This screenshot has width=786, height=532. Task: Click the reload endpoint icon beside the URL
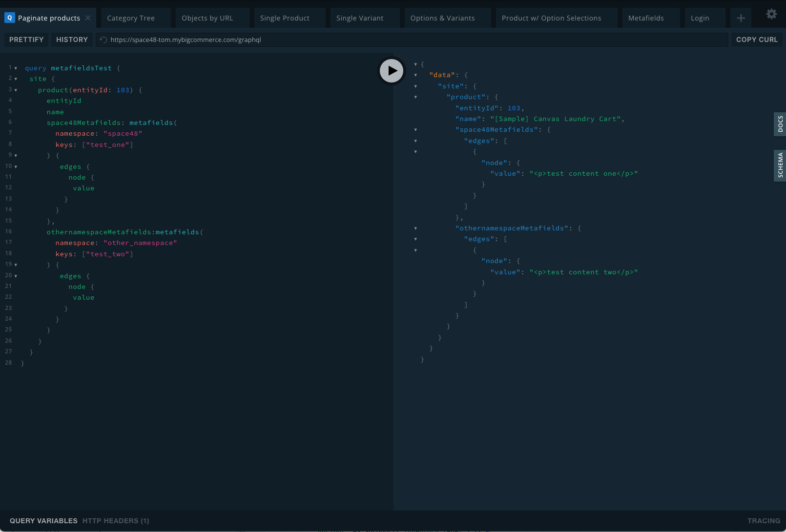tap(103, 40)
